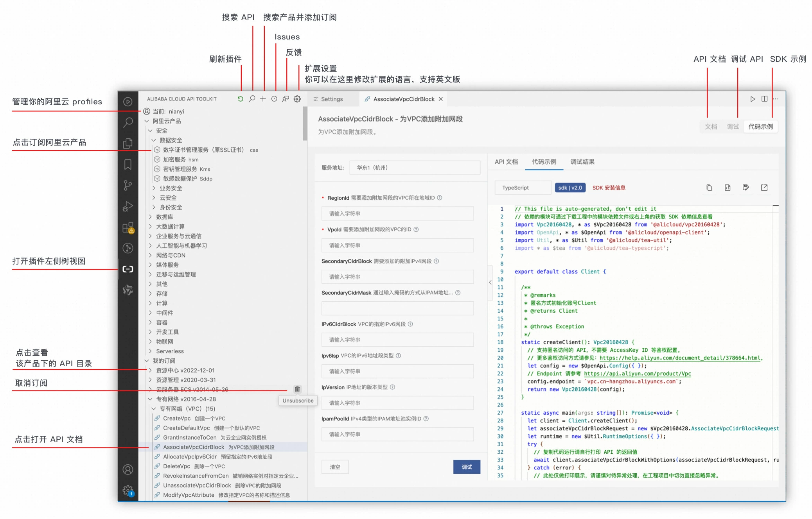Click the Unsubscribe trash icon
812x519 pixels.
click(297, 389)
